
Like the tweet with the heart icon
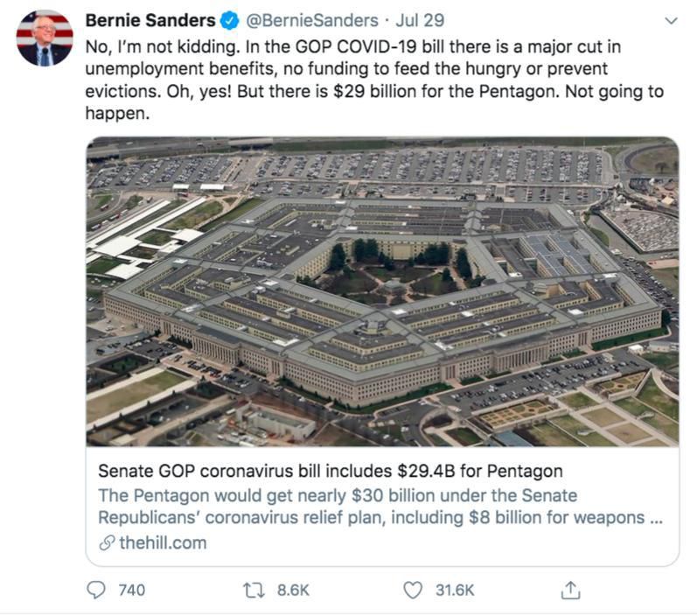click(x=413, y=590)
